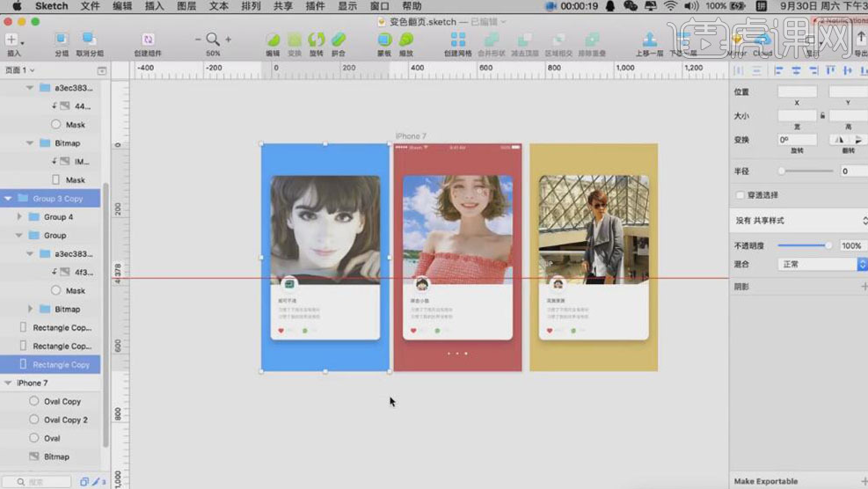Image resolution: width=868 pixels, height=489 pixels.
Task: Click the 合并形状 (Union) icon
Action: pos(491,40)
